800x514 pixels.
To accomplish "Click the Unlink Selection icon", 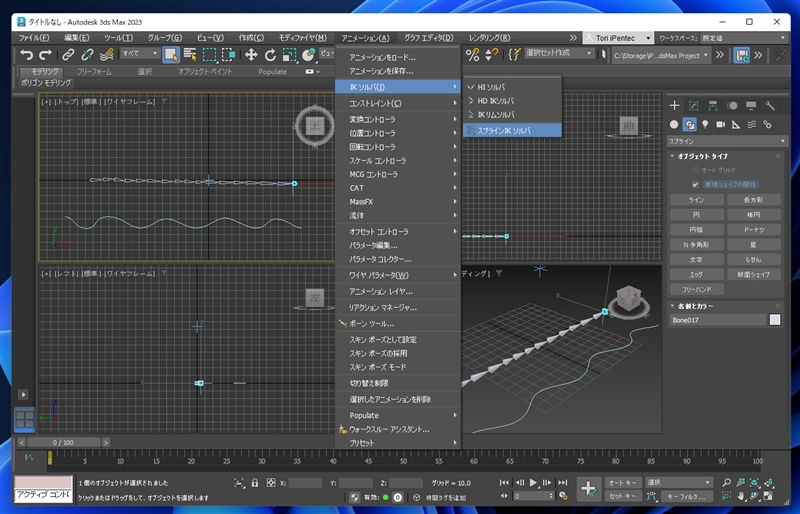I will tap(87, 55).
